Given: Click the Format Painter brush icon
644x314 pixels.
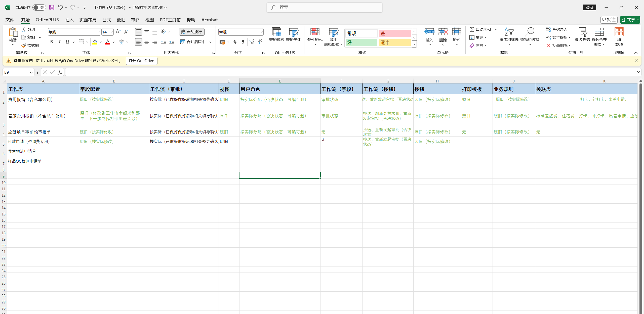Looking at the screenshot, I should 24,45.
